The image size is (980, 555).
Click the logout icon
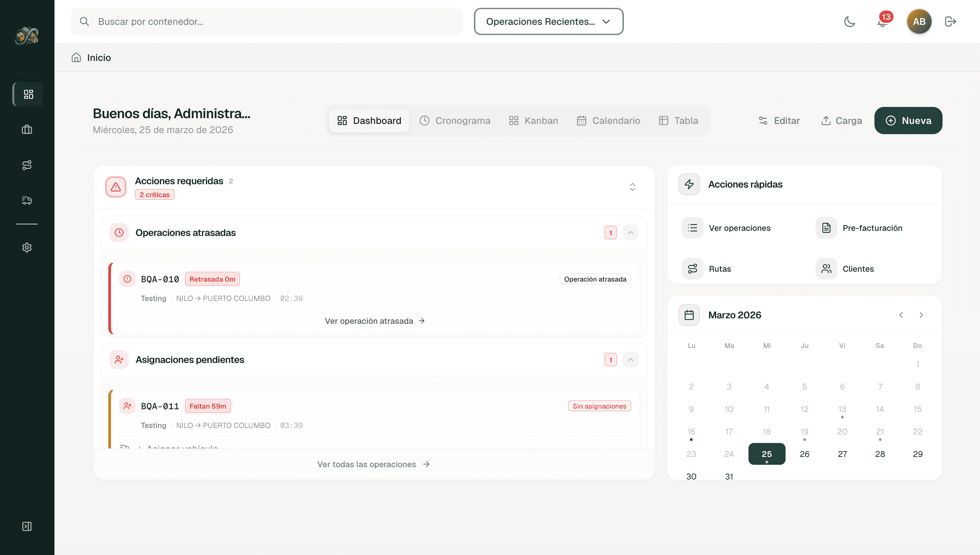tap(951, 22)
